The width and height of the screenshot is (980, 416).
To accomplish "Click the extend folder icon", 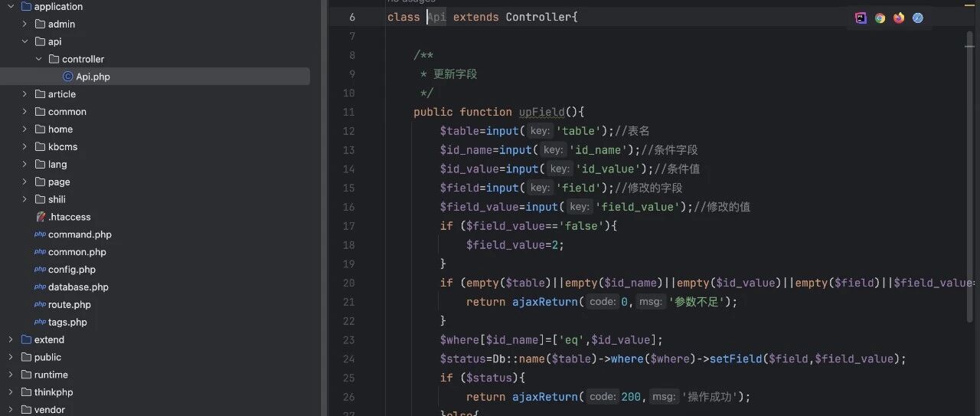I will [x=26, y=339].
